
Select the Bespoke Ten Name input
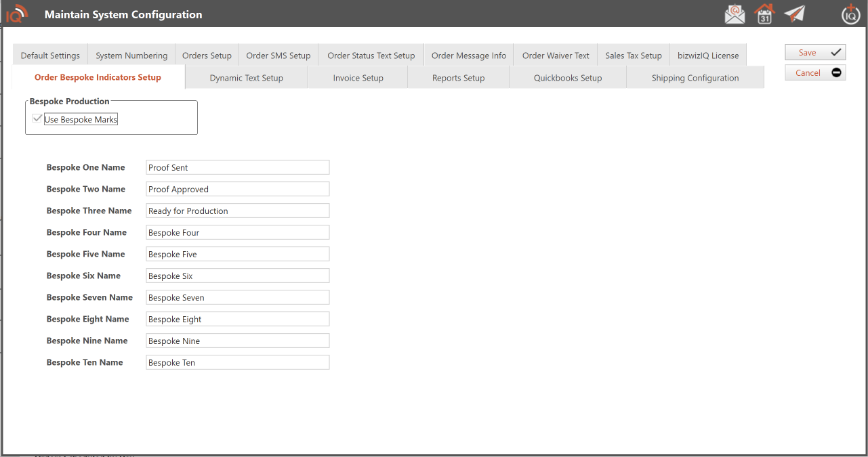click(x=237, y=362)
